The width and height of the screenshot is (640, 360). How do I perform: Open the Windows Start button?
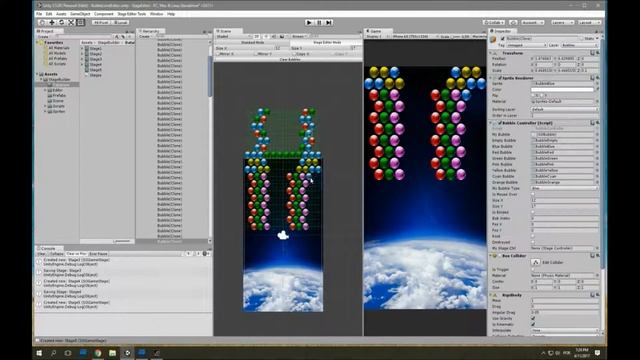39,353
